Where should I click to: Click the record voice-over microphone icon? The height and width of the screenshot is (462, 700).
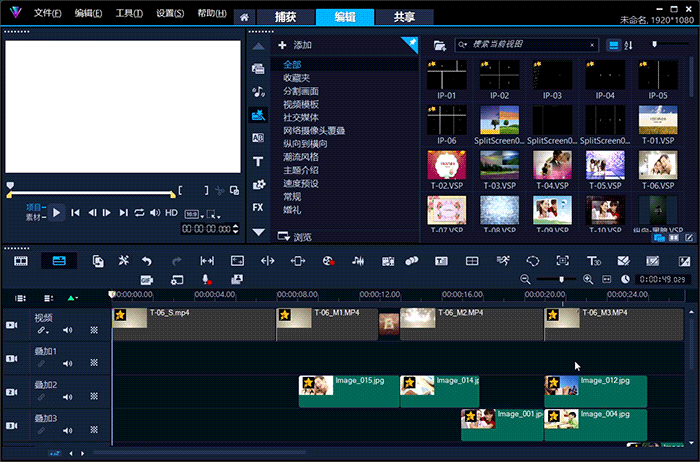[206, 279]
